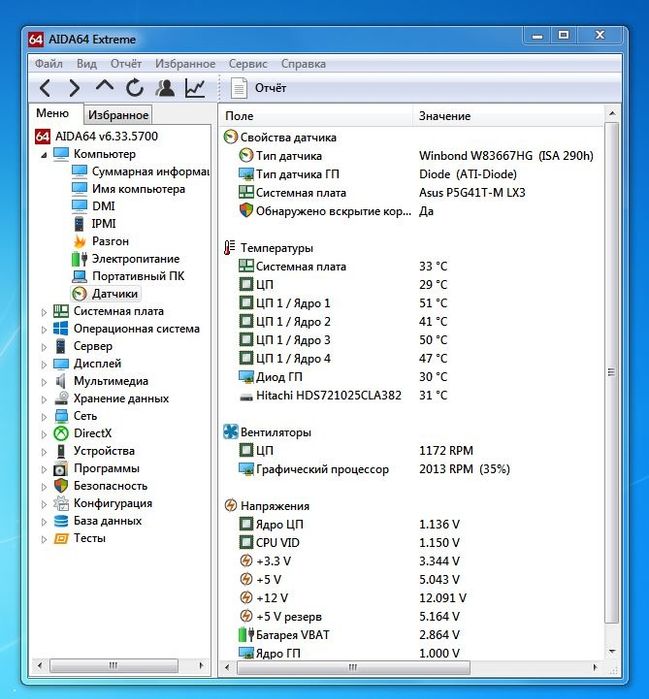
Task: Go forward with the right arrow toolbar icon
Action: pos(74,88)
